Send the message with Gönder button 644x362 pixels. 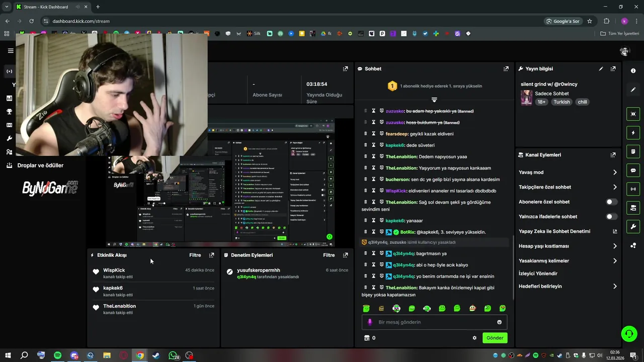495,338
